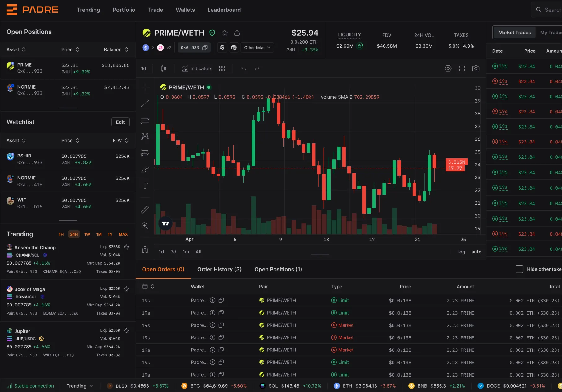Screen dimensions: 562x392
Task: Star Ansem the Champ in Trending
Action: pyautogui.click(x=126, y=247)
